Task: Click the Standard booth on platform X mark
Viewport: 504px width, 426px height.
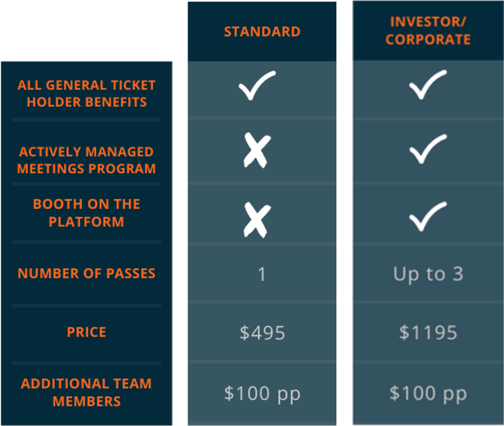Action: (257, 220)
